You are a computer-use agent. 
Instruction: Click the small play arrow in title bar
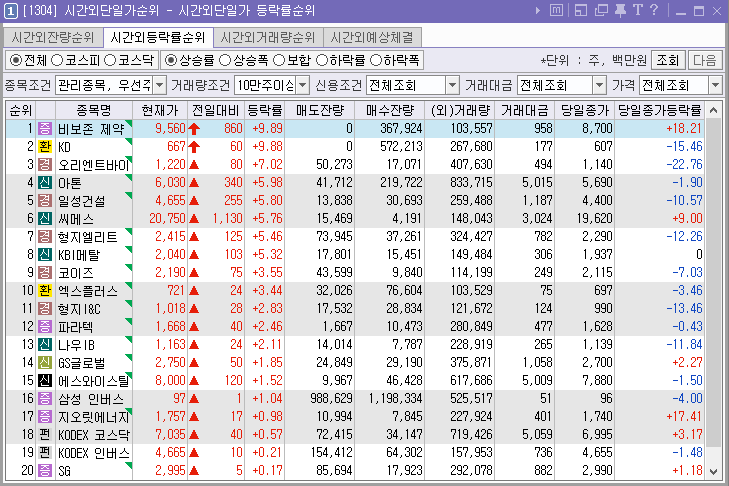tap(538, 10)
